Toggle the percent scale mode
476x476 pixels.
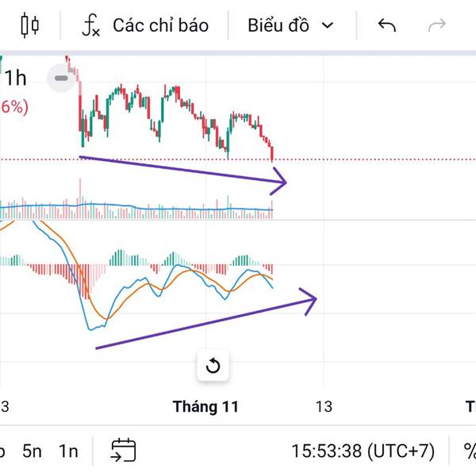point(468,451)
